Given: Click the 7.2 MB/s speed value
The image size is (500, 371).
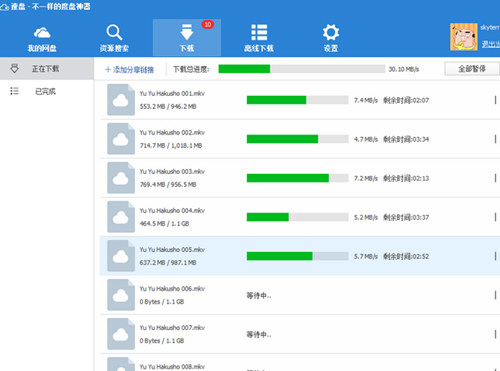Looking at the screenshot, I should click(366, 178).
